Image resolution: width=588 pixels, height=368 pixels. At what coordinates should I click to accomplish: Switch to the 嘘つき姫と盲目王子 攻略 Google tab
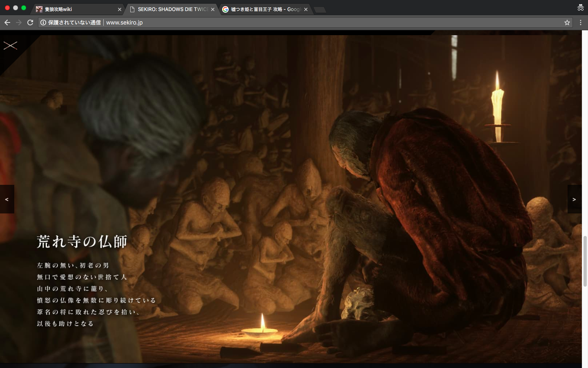tap(265, 9)
